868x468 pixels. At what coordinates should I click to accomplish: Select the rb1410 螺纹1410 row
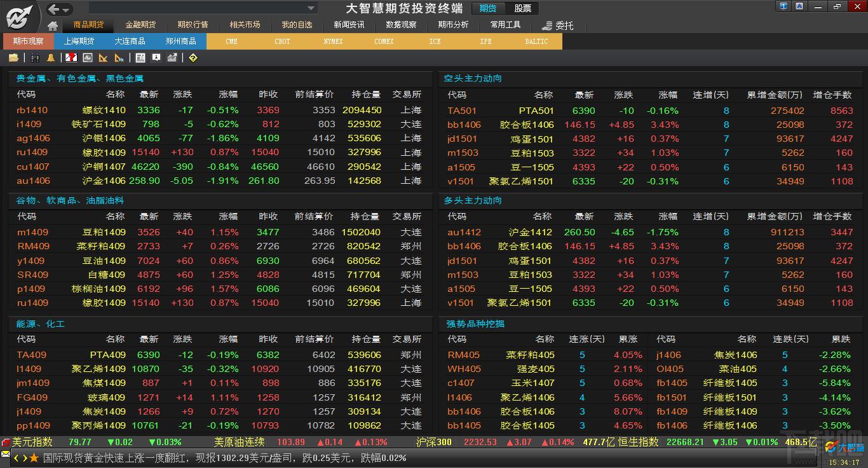[x=220, y=110]
